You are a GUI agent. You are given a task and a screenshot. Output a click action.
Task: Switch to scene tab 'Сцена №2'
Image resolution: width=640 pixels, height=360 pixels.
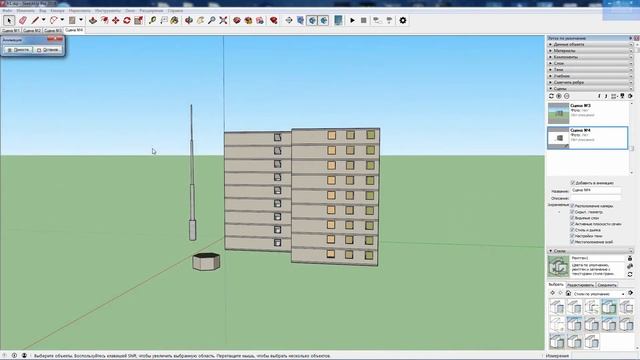31,30
